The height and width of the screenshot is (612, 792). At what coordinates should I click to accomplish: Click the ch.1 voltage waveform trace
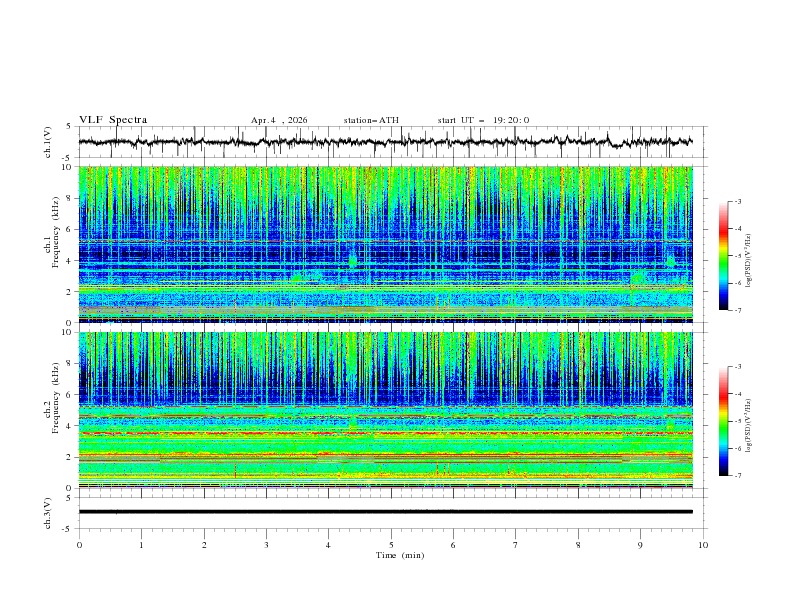click(x=385, y=142)
